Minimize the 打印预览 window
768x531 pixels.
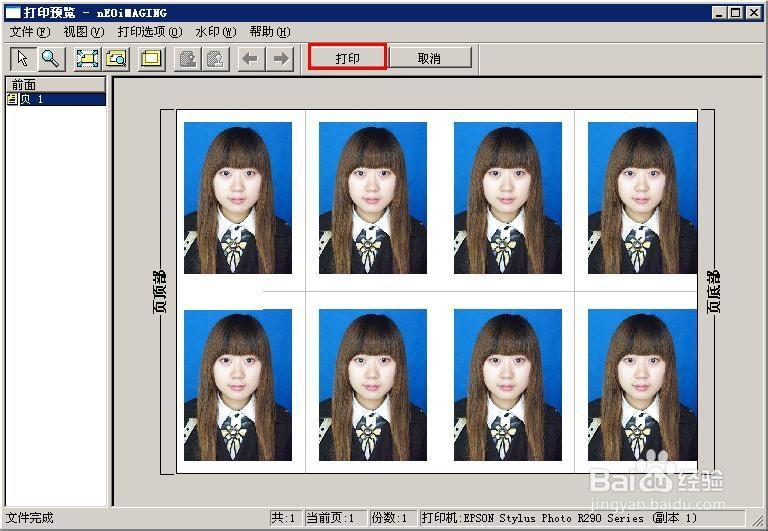tap(719, 13)
